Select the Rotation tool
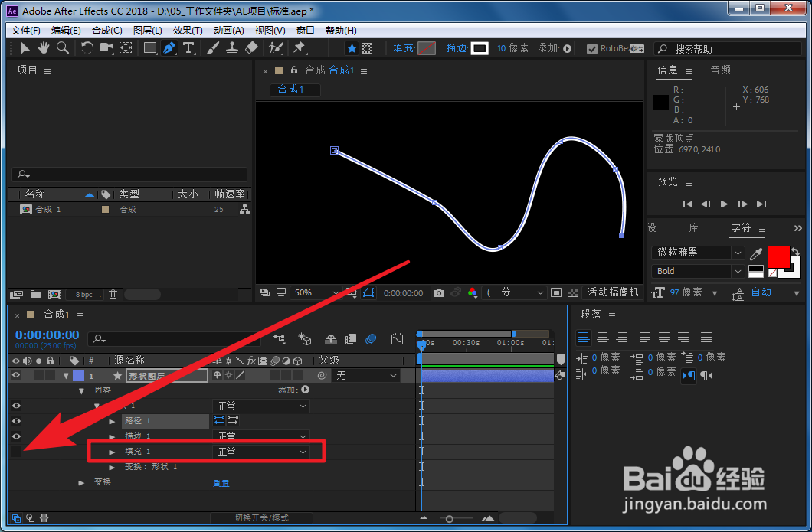Screen dimensions: 812x532 coord(87,48)
